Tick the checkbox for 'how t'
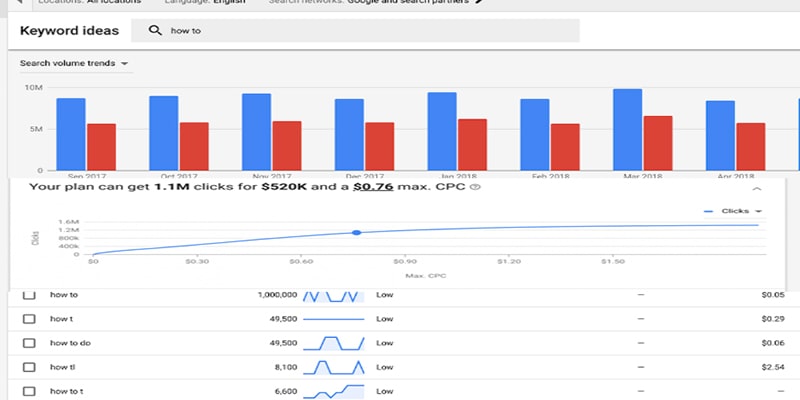This screenshot has width=800, height=400. (29, 319)
